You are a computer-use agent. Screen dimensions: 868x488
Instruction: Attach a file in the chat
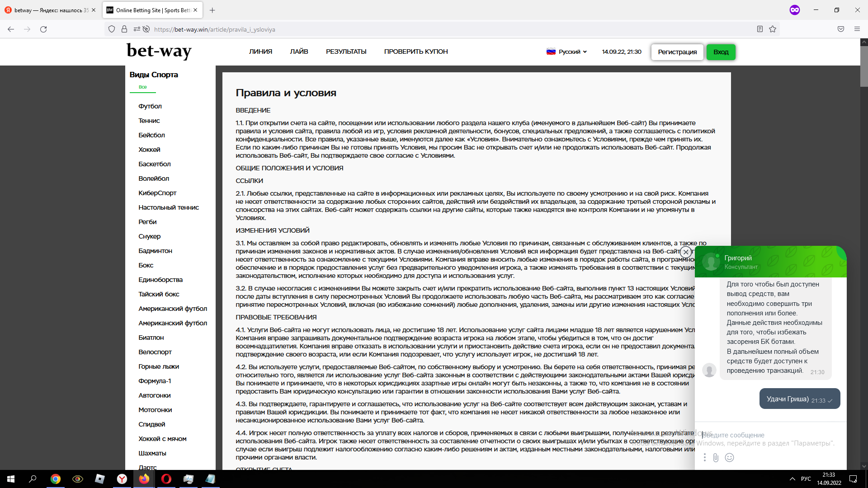[x=716, y=458]
